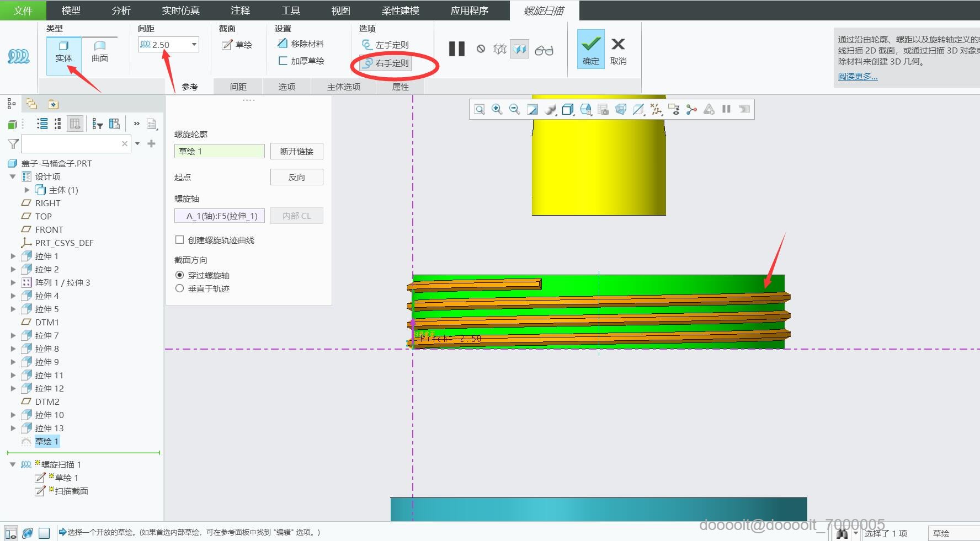Expand the 拉伸 1 tree node
Viewport: 980px width, 541px height.
tap(13, 256)
